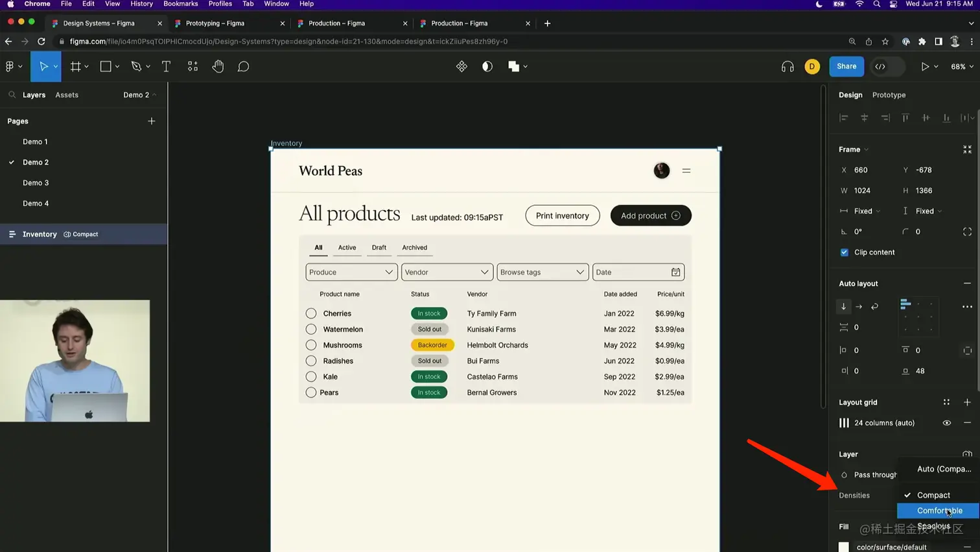
Task: Open present options arrow beside play
Action: pos(936,66)
